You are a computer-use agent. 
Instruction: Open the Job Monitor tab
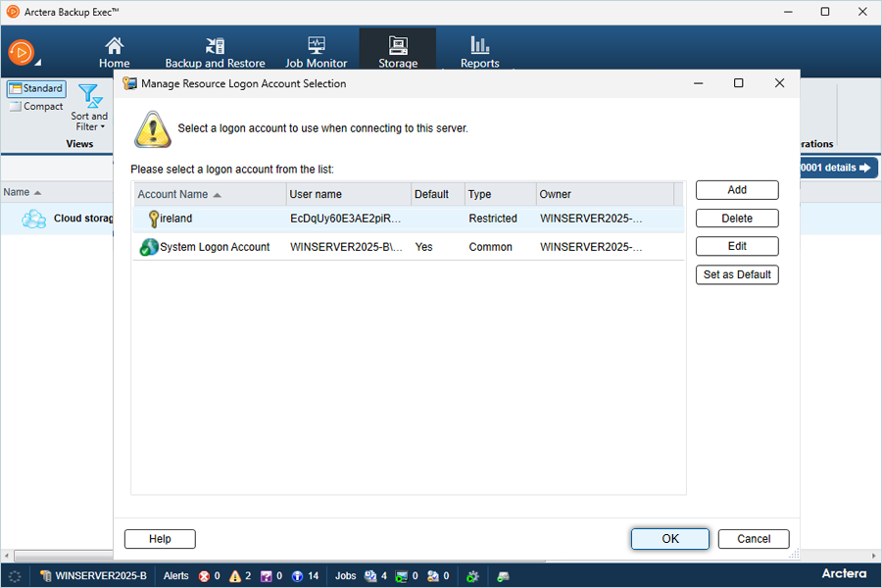(316, 52)
